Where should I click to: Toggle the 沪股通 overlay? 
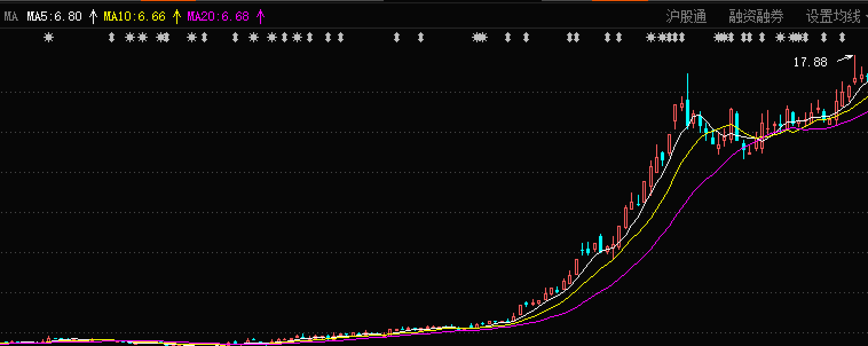click(x=686, y=17)
